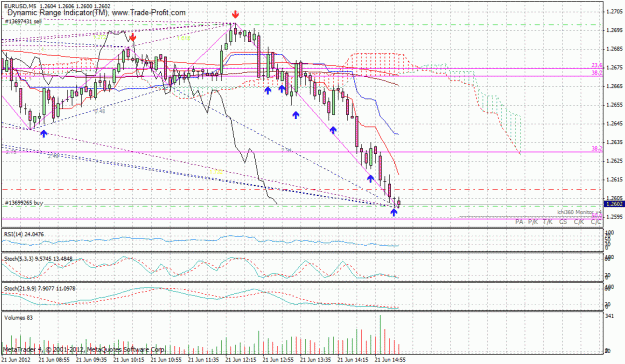
Task: Click the 21 Jun 10:55 time label
Action: [167, 360]
